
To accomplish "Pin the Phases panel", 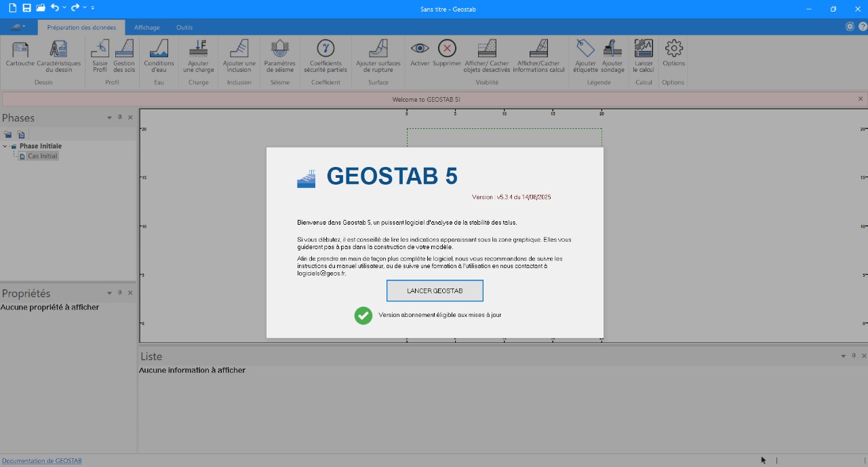I will (120, 117).
